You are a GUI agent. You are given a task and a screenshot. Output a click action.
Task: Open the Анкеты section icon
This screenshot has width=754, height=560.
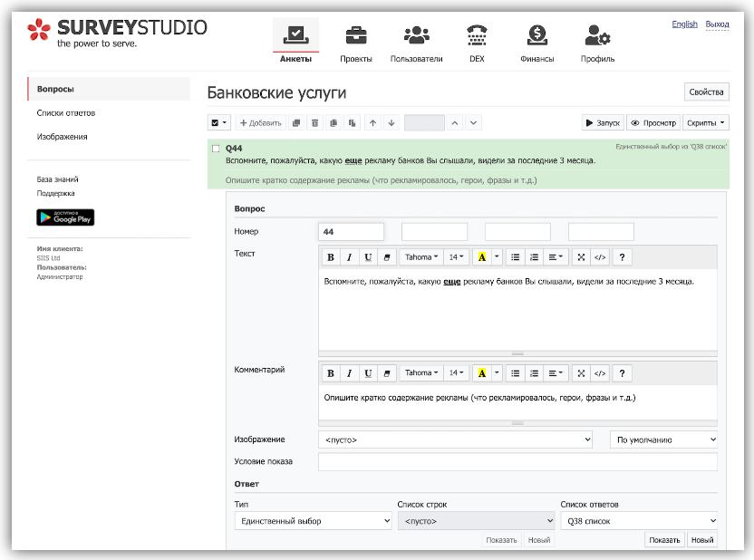pos(295,34)
